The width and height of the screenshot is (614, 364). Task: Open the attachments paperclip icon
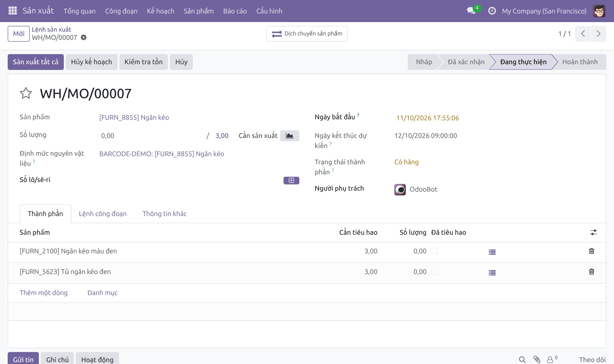click(537, 359)
